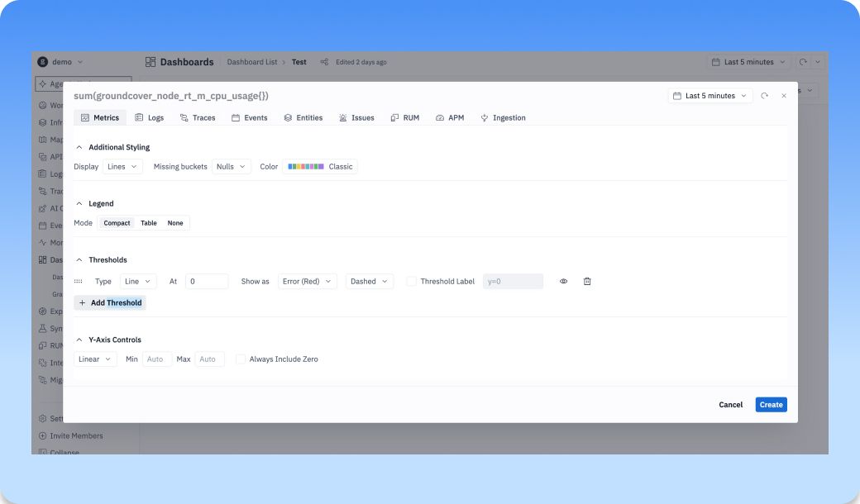The width and height of the screenshot is (860, 504).
Task: Refresh the query panel data
Action: [x=764, y=96]
